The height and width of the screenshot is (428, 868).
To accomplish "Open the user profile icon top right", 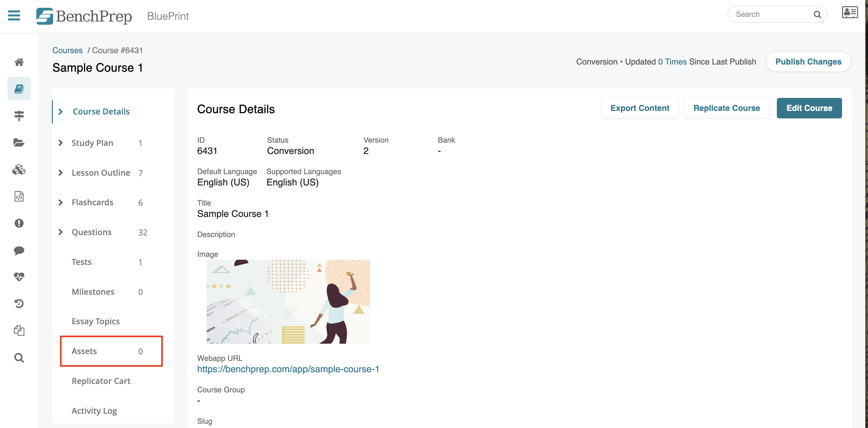I will (850, 12).
